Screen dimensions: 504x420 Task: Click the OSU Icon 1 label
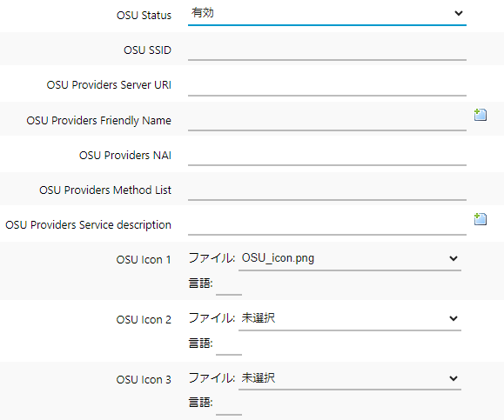(144, 259)
